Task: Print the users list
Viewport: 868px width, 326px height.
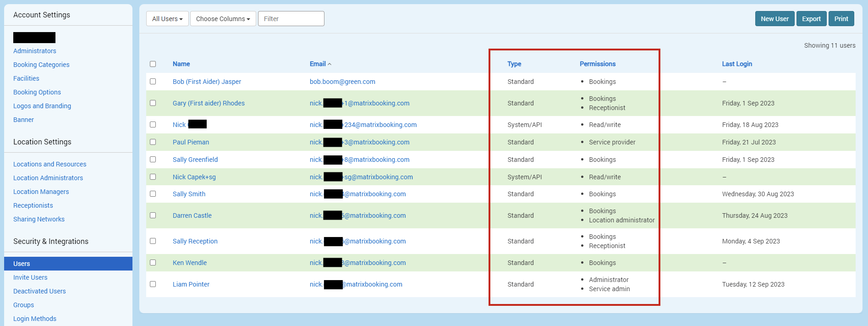Action: coord(841,19)
